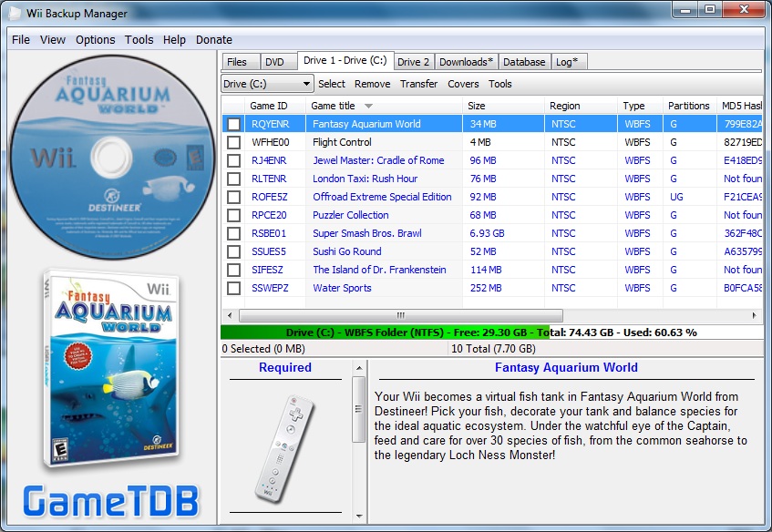Open the File menu
The height and width of the screenshot is (532, 772).
[x=21, y=40]
